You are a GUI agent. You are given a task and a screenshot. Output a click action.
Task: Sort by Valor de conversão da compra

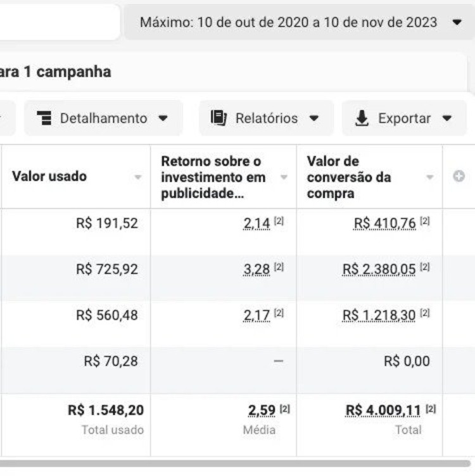(x=430, y=177)
